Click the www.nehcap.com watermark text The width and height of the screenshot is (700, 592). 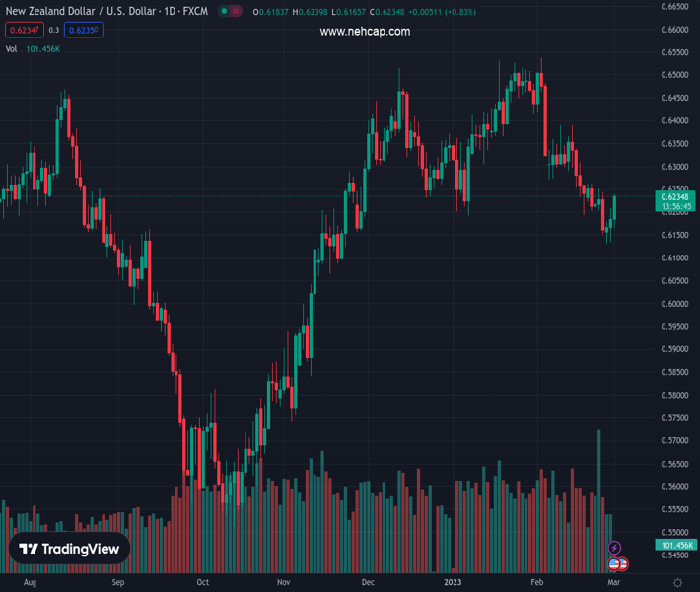pyautogui.click(x=365, y=32)
